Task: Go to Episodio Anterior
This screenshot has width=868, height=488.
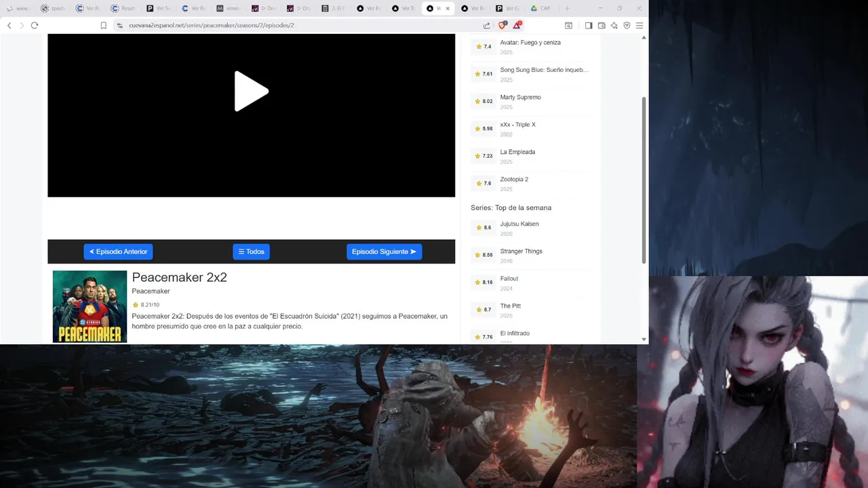Action: pyautogui.click(x=118, y=251)
